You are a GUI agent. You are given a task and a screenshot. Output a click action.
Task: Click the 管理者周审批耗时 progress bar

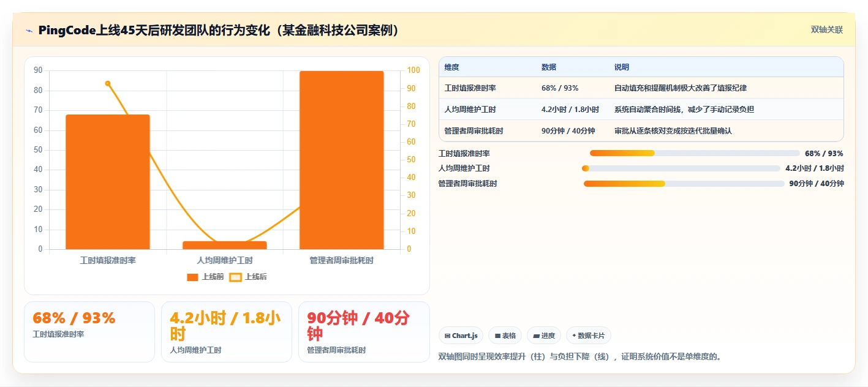click(x=684, y=184)
